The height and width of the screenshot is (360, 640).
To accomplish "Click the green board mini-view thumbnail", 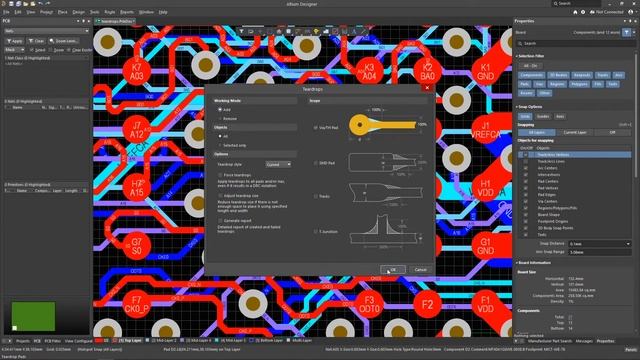I will tap(33, 316).
